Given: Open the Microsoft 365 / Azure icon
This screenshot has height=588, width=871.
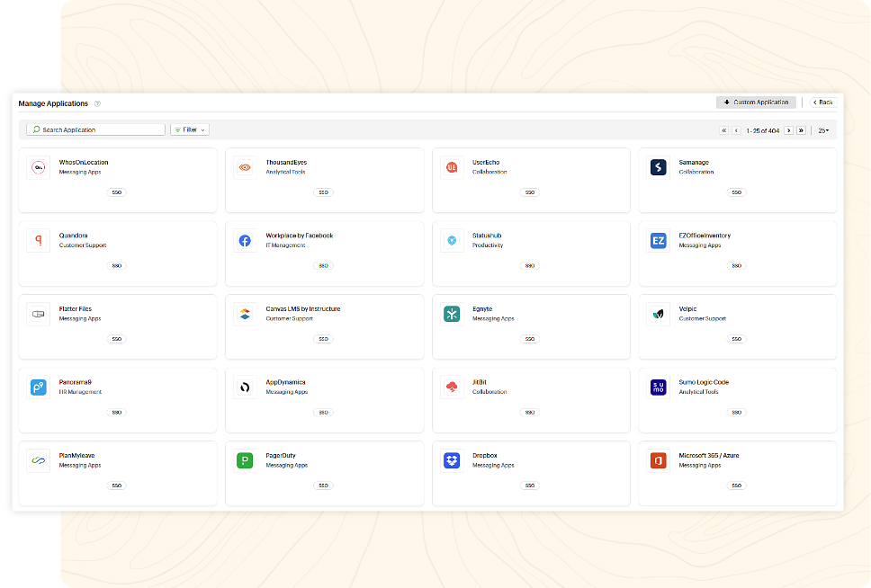Looking at the screenshot, I should point(658,459).
